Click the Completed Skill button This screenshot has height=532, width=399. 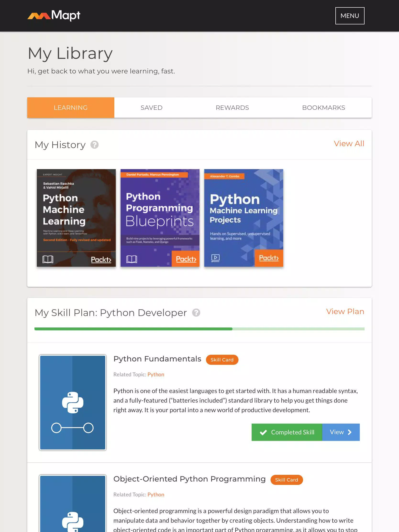(287, 432)
